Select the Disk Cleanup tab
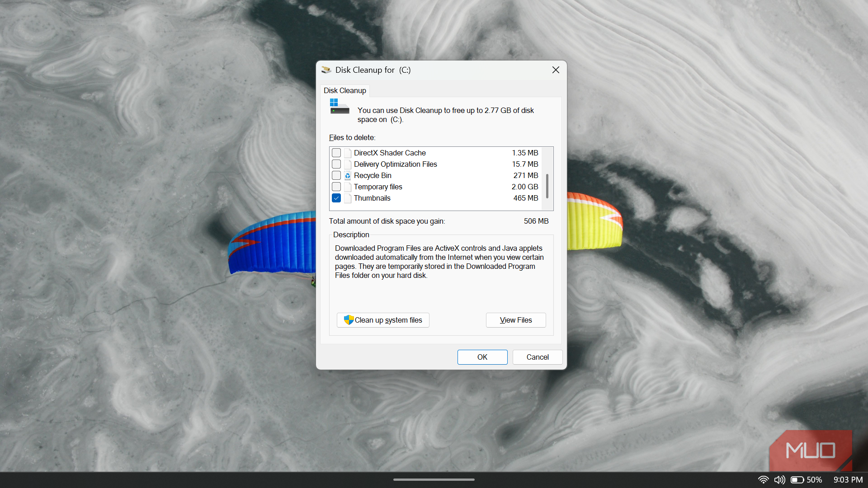868x488 pixels. (x=345, y=91)
